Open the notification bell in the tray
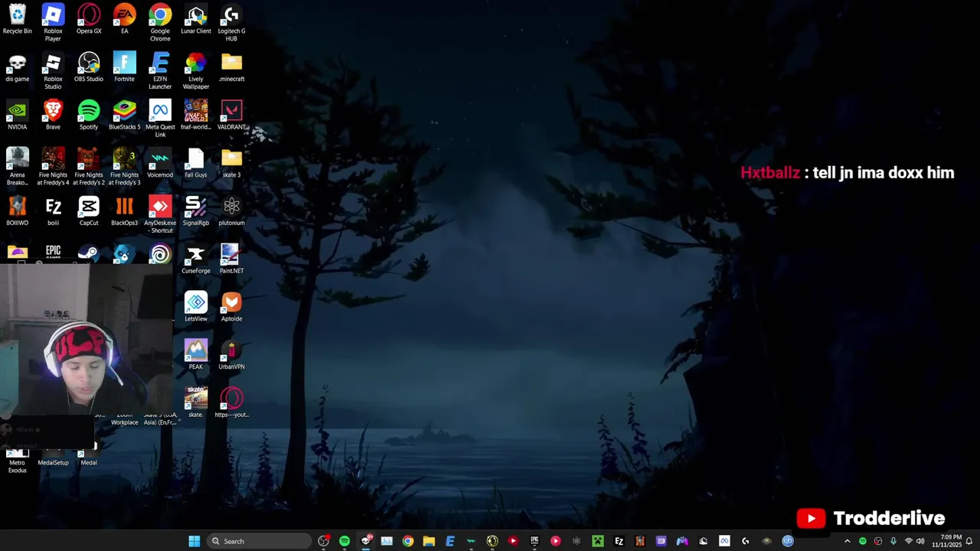Image resolution: width=980 pixels, height=551 pixels. click(x=969, y=541)
